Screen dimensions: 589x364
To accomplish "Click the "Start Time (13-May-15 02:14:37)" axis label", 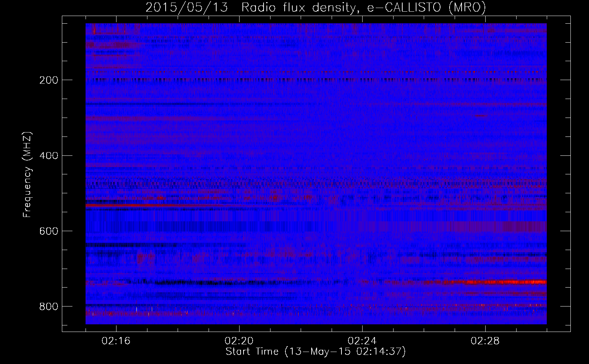I will click(x=316, y=352).
